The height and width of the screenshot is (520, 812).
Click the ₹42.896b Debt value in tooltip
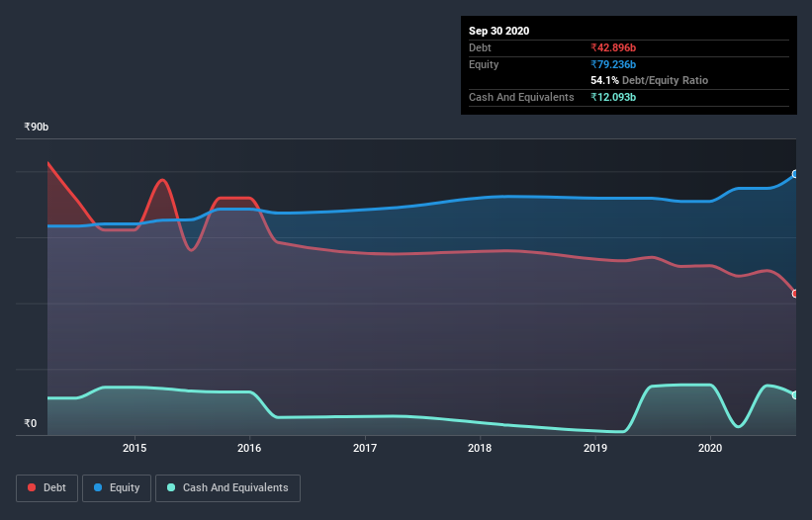[613, 47]
